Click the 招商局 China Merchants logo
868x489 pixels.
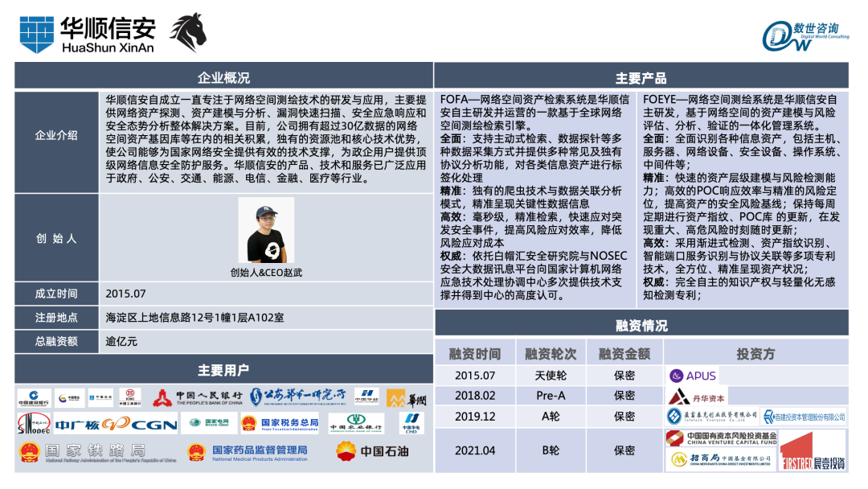721,460
